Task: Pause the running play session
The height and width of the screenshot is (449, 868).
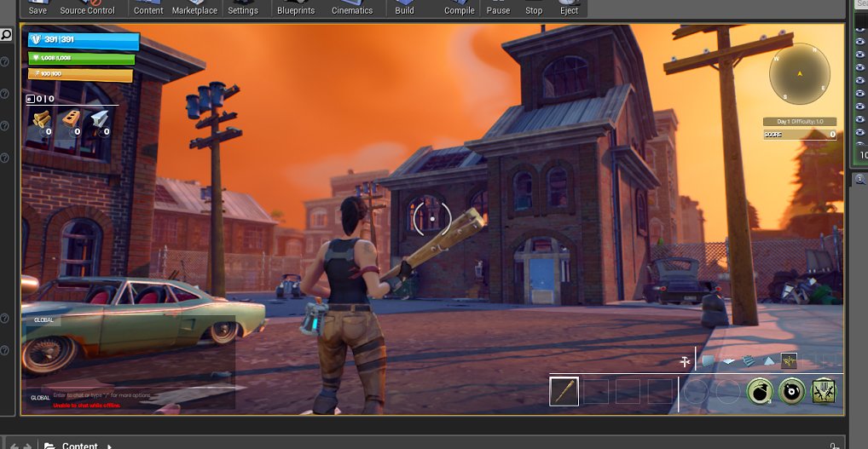Action: click(x=498, y=8)
